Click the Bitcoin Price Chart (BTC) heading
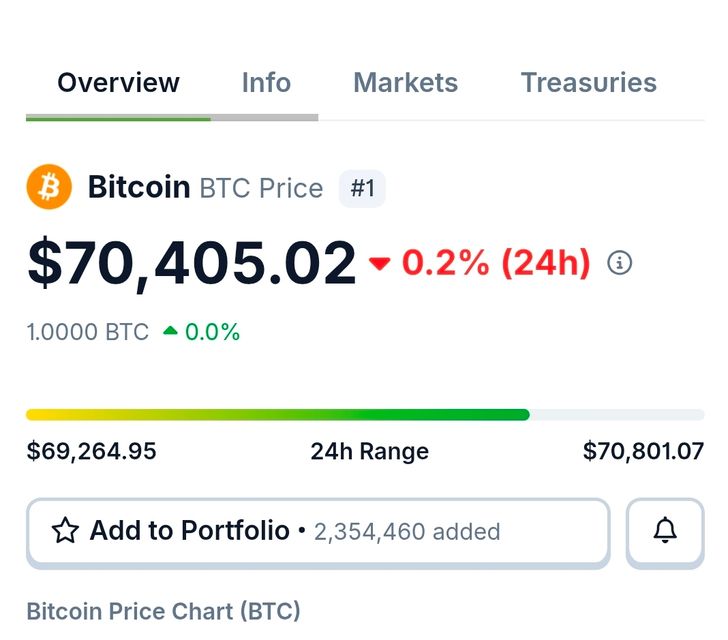 click(x=163, y=611)
